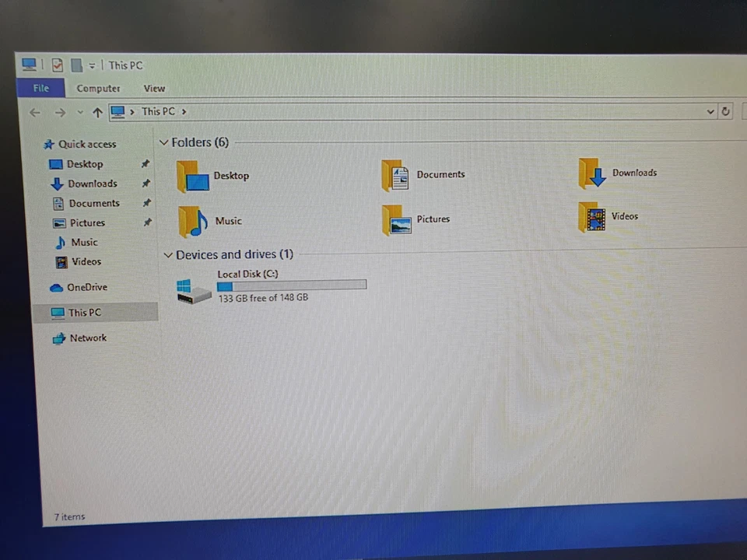747x560 pixels.
Task: Click the back arrow button
Action: pyautogui.click(x=34, y=111)
